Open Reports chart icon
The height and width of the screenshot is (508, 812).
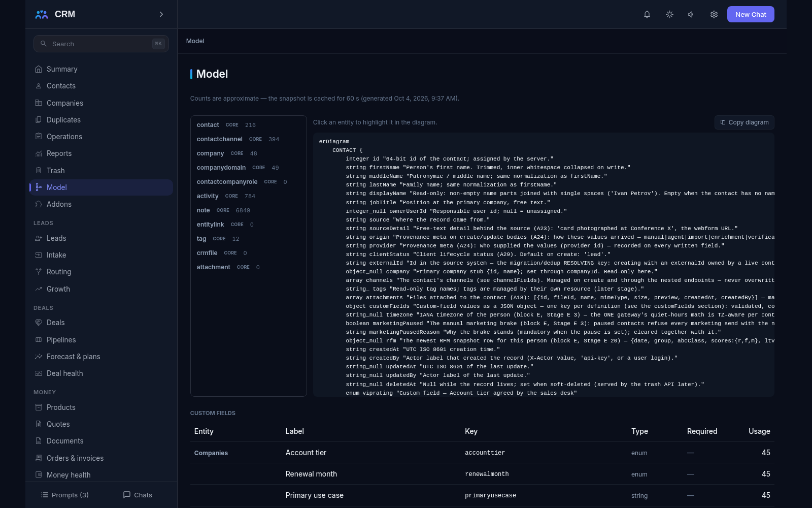[x=39, y=153]
